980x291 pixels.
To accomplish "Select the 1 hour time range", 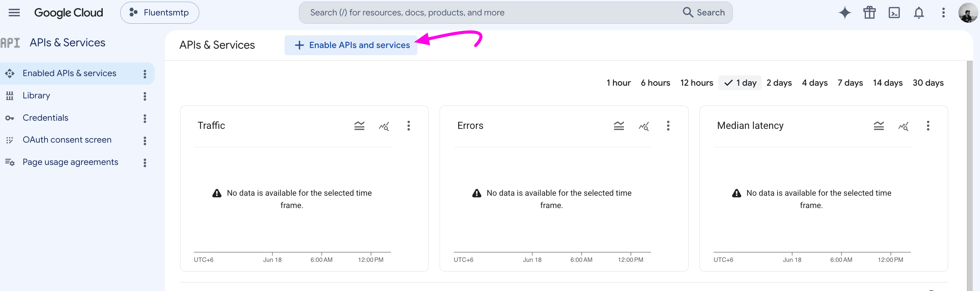I will click(618, 83).
